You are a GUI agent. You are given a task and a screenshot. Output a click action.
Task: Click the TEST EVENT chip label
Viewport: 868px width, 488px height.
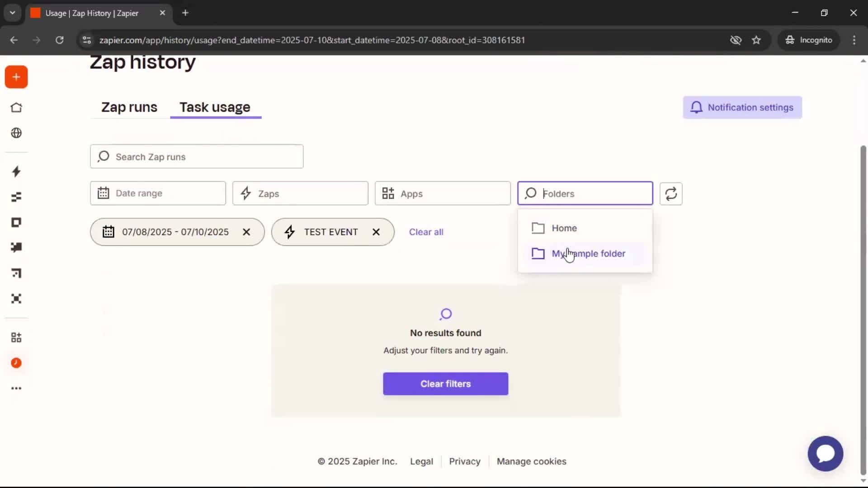(x=331, y=232)
